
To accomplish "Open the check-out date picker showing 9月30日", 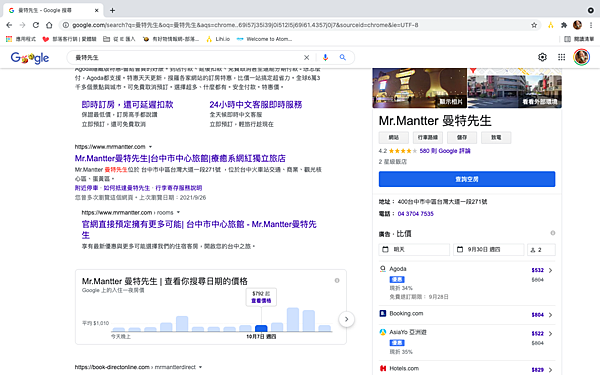I will (489, 249).
